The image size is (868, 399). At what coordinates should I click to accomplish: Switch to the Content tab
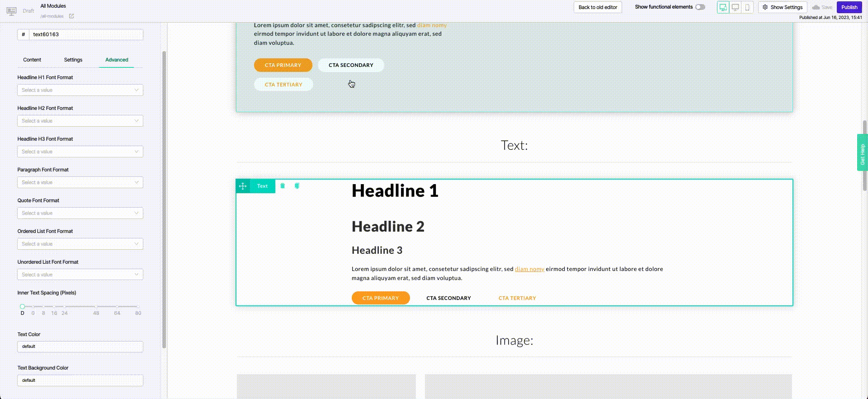(x=32, y=60)
